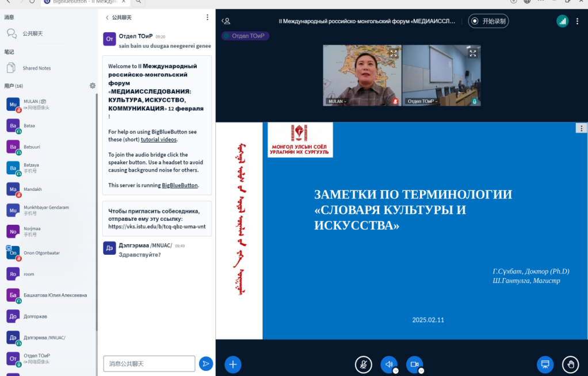
Task: Hide public chat with back arrow
Action: pyautogui.click(x=107, y=18)
